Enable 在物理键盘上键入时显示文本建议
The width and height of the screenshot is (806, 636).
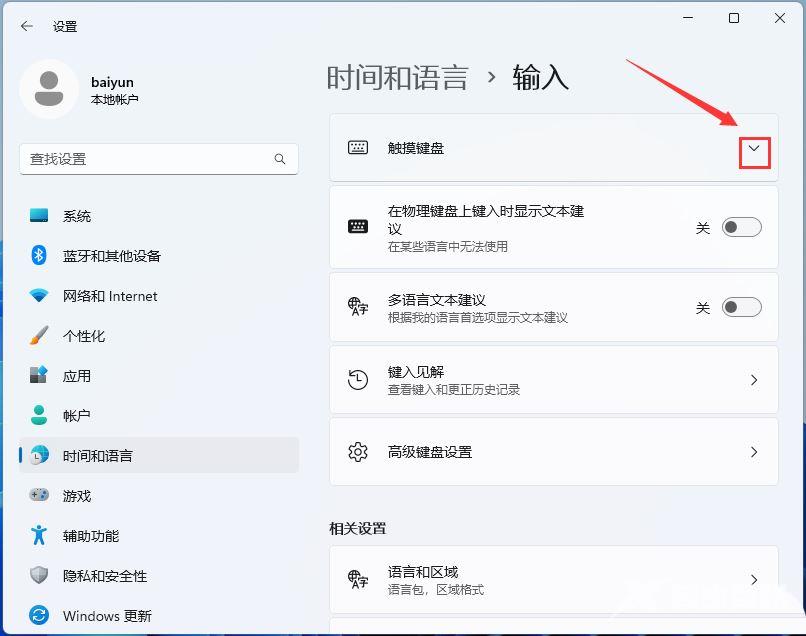click(741, 227)
